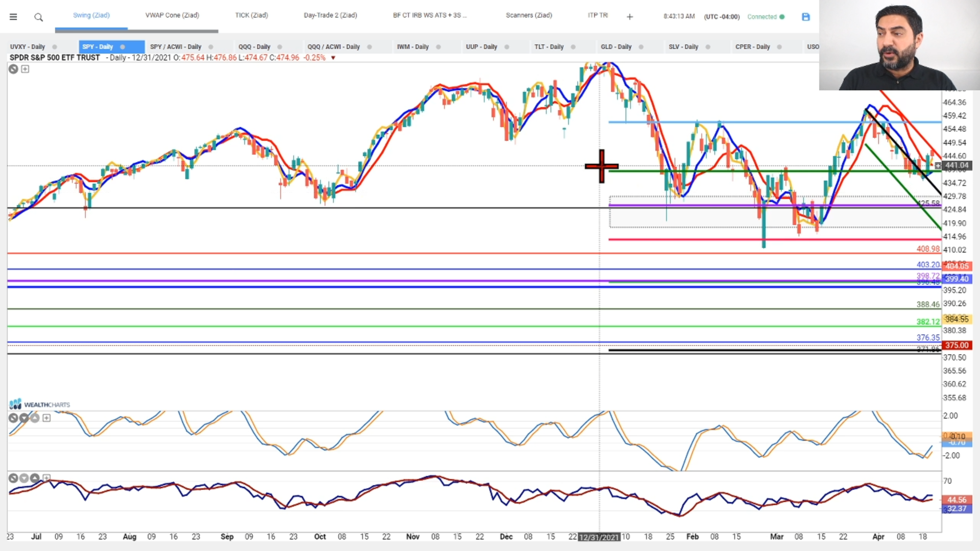The height and width of the screenshot is (551, 980).
Task: Switch to the QQQ - Daily chart tab
Action: 254,47
